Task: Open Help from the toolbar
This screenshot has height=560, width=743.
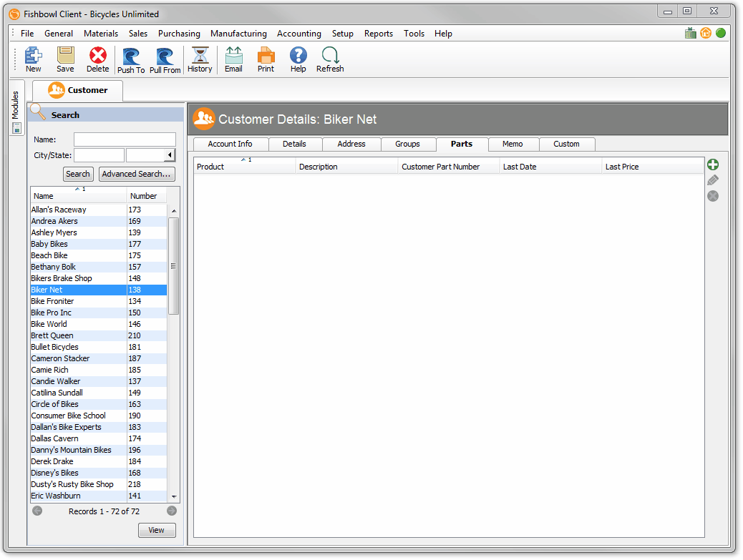Action: 298,59
